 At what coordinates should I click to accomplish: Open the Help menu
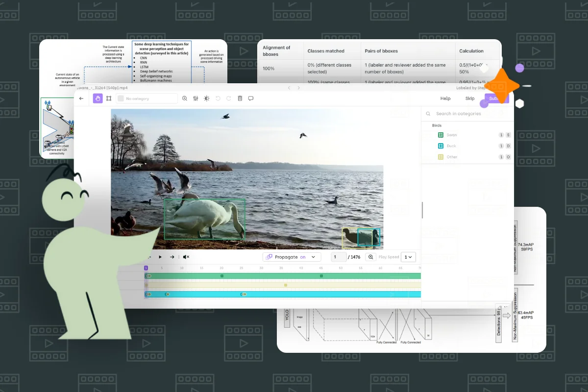coord(445,98)
